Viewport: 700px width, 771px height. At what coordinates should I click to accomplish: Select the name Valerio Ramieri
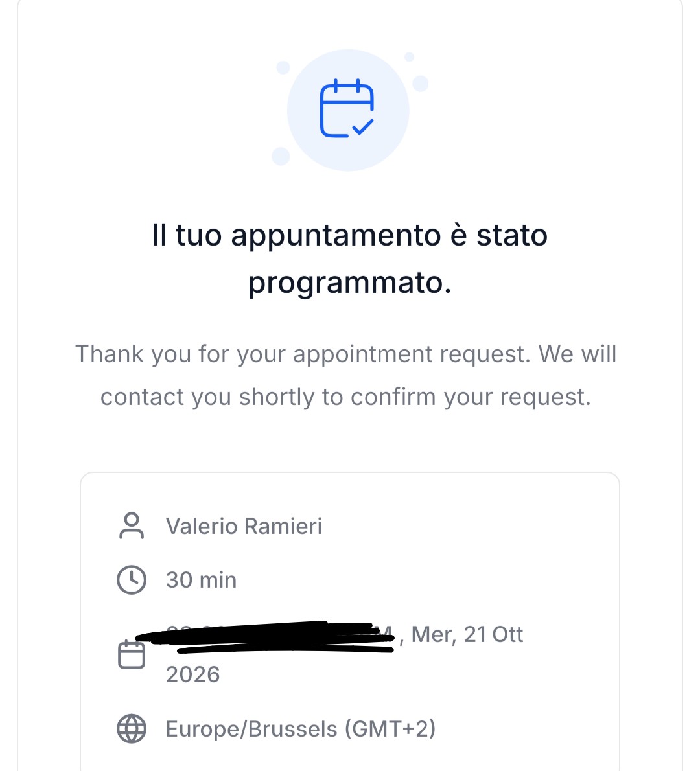(244, 526)
